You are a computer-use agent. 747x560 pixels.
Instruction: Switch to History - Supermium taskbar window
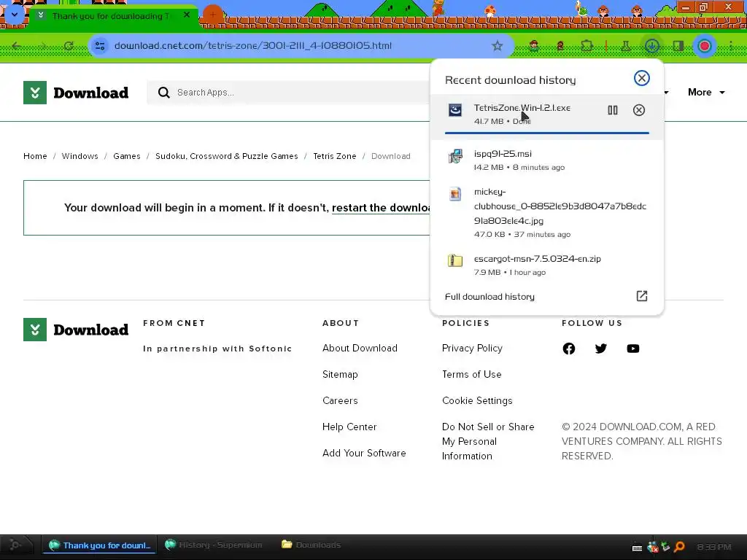pyautogui.click(x=214, y=545)
